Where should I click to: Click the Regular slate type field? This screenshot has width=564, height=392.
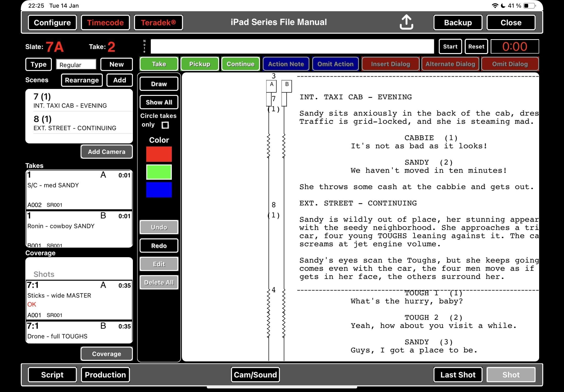pos(76,65)
